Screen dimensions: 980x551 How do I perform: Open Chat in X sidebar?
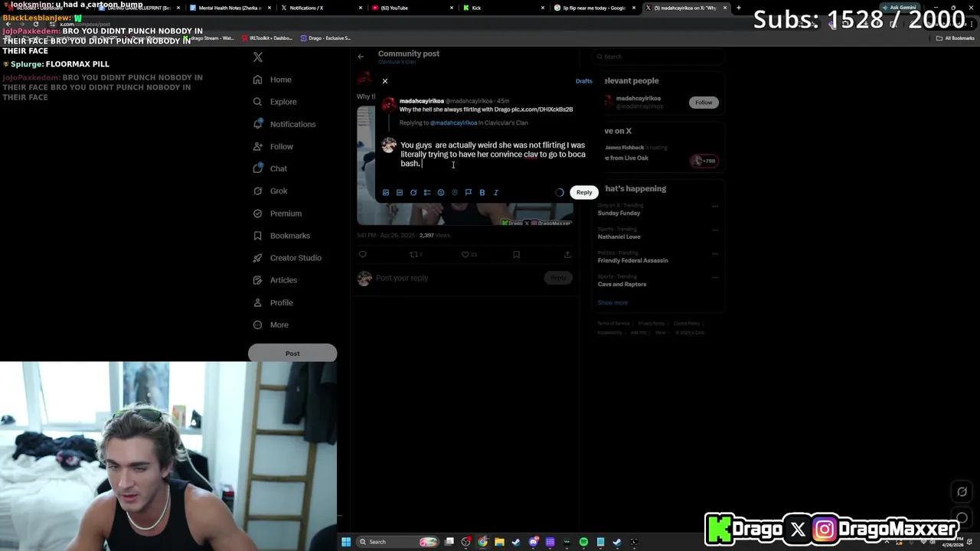270,168
